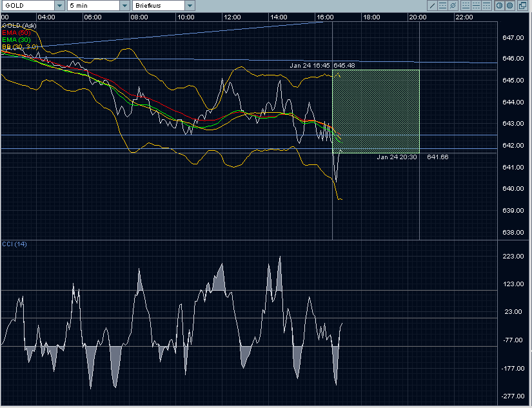Image resolution: width=532 pixels, height=408 pixels.
Task: Click the EMA (30) indicator label
Action: (17, 40)
